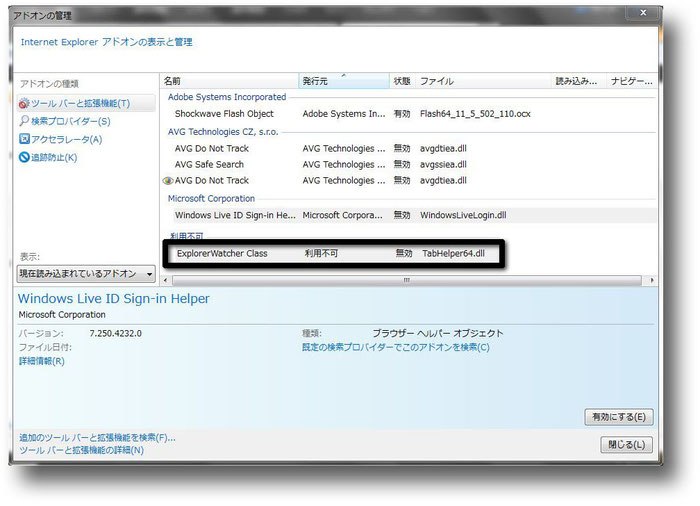Click the eye icon beside AVG Do Not Track
The height and width of the screenshot is (506, 700).
point(168,181)
